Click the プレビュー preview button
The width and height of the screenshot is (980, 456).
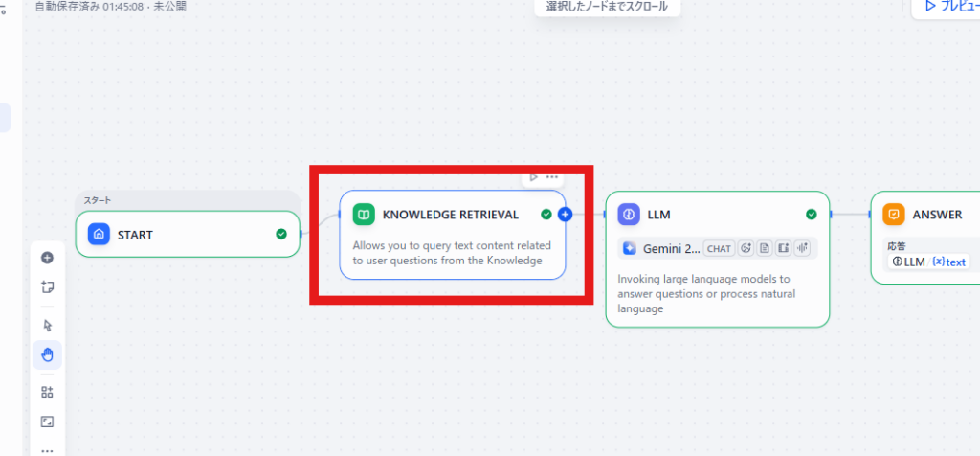[x=946, y=7]
